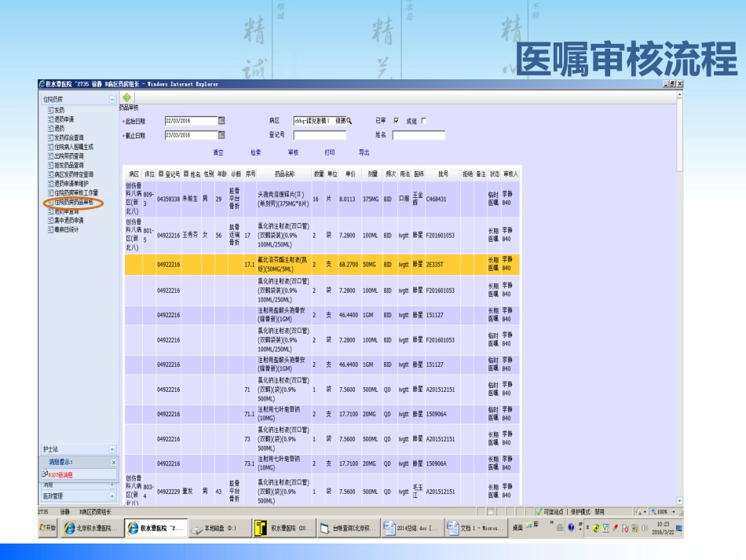Select the row with 头孢克洛缓释片
This screenshot has width=746, height=560.
point(322,199)
